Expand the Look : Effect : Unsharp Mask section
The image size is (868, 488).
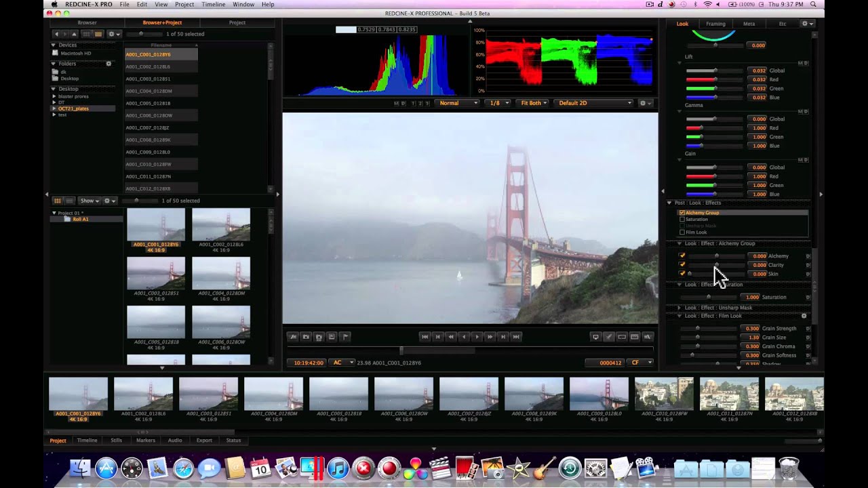point(679,308)
